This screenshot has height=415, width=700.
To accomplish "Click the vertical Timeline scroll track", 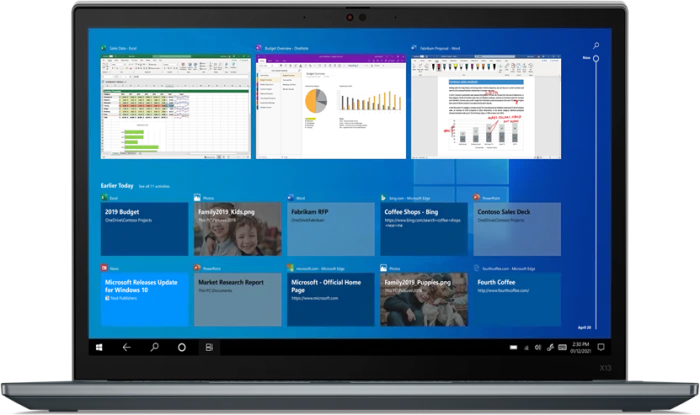I will (x=596, y=194).
